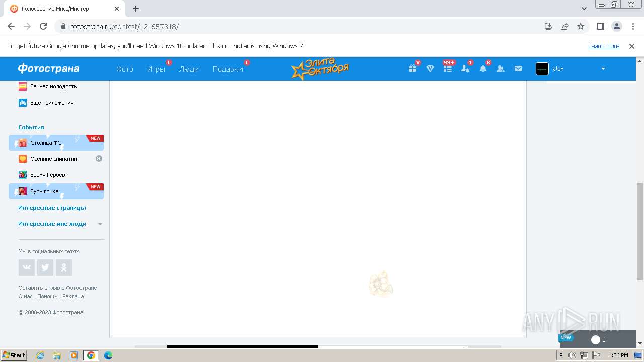
Task: Open the Chrome three-dot menu
Action: pyautogui.click(x=632, y=26)
